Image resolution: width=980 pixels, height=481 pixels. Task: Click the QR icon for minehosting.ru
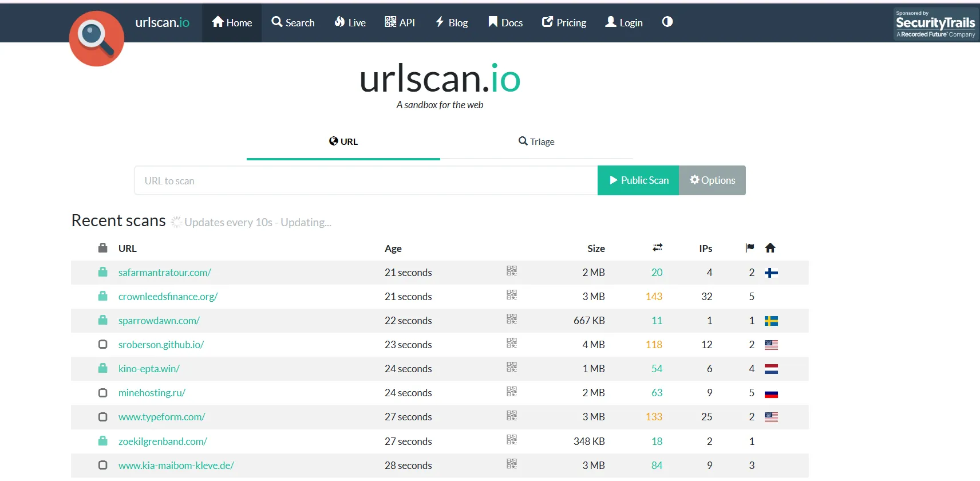512,392
